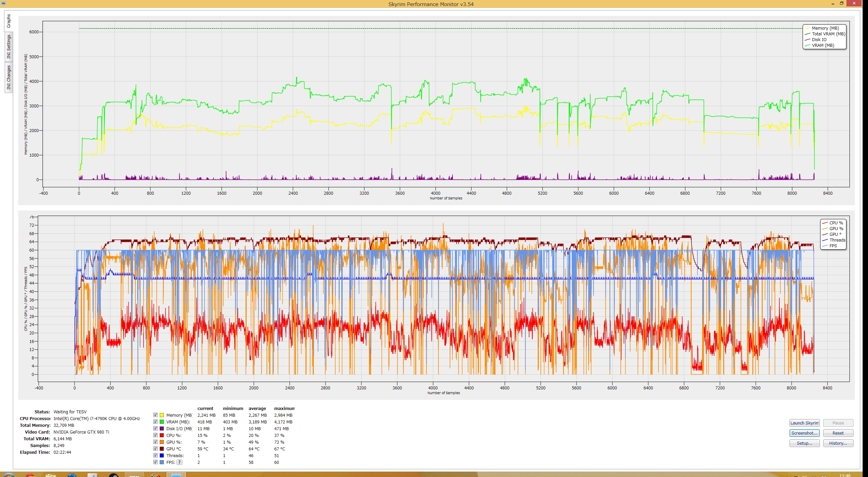Screen dimensions: 868x477
Task: Click the Launch Skyrim button
Action: (804, 423)
